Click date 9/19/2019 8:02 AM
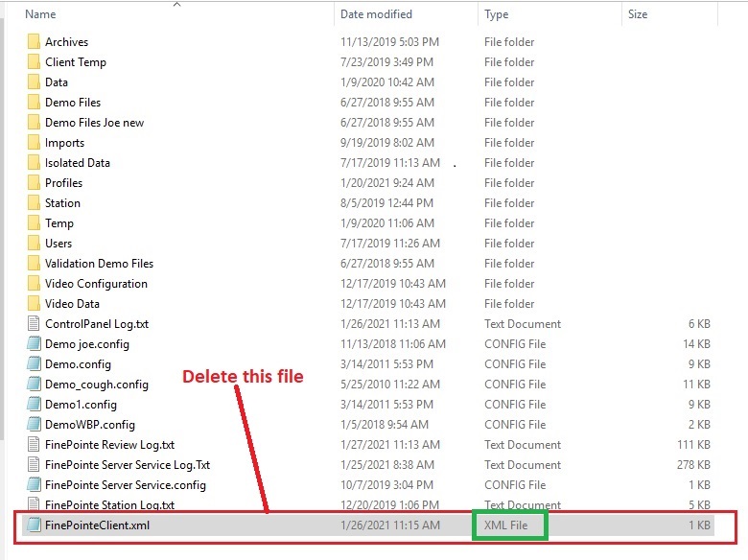The width and height of the screenshot is (748, 560). (x=387, y=143)
